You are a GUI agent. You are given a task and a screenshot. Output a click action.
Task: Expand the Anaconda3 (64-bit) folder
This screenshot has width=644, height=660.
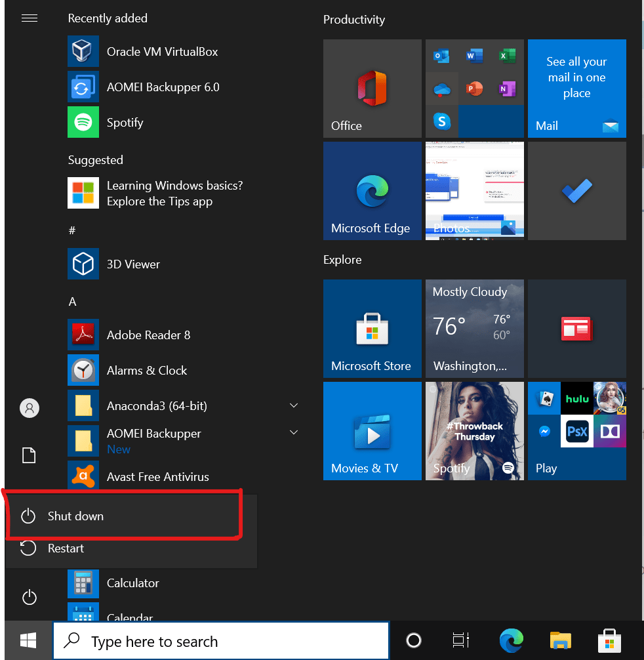(294, 406)
